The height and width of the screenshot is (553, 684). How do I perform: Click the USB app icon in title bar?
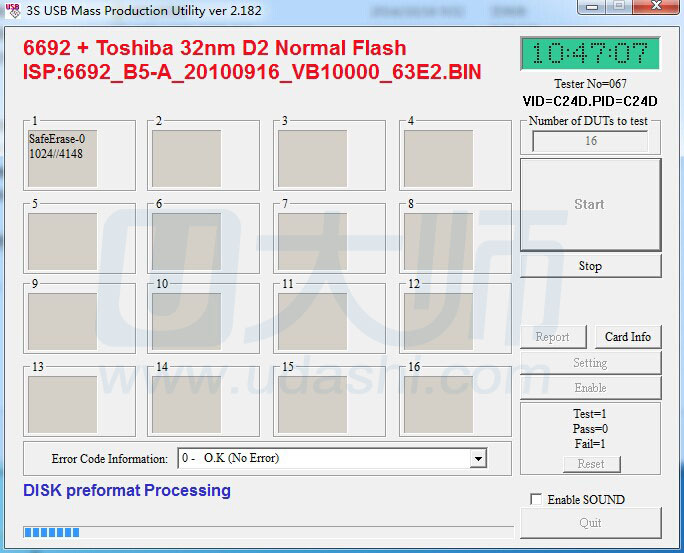pos(12,11)
